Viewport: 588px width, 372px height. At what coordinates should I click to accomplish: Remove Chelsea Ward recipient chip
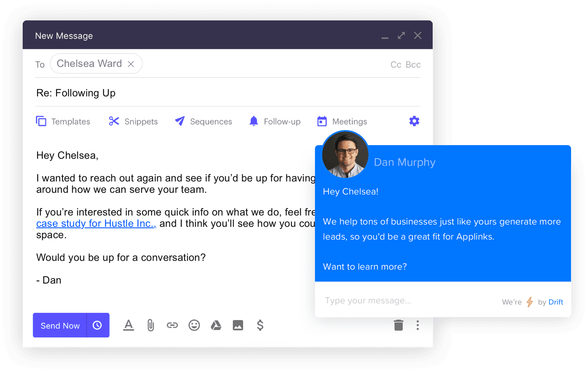pos(131,64)
